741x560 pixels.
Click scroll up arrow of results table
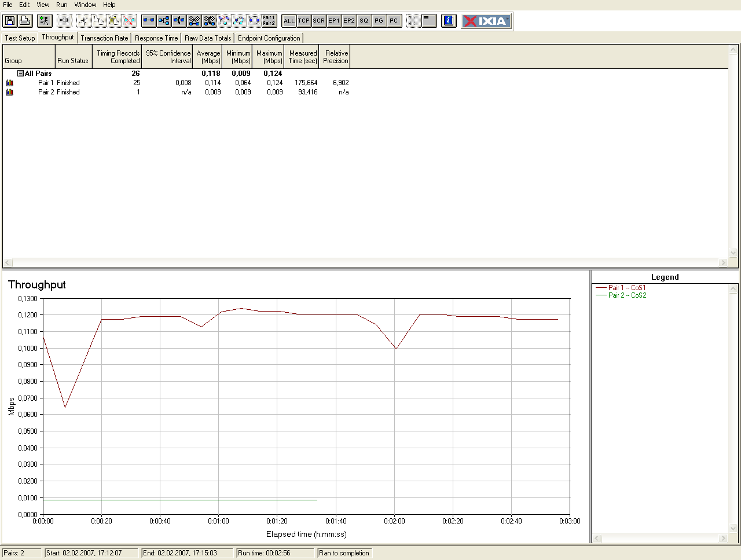pyautogui.click(x=733, y=49)
